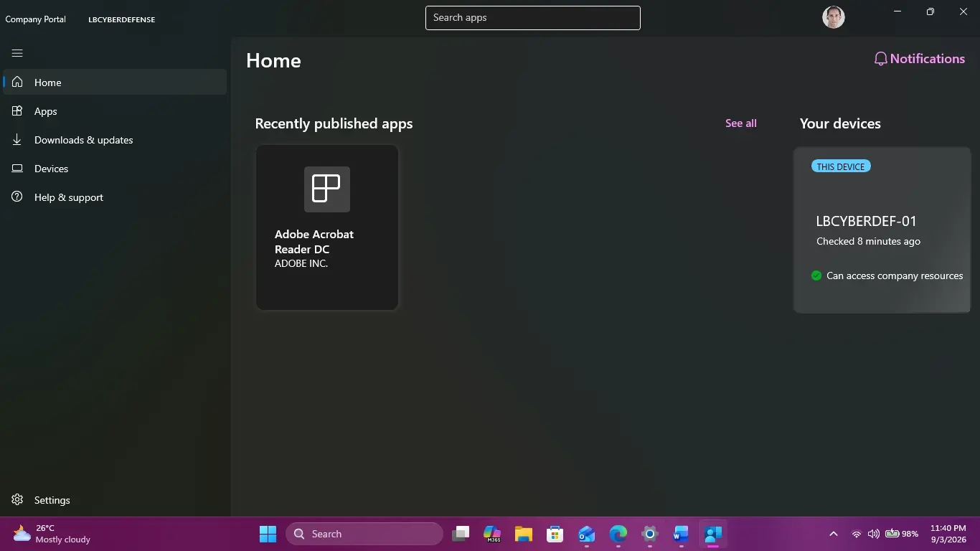Expand the hidden system tray icons

(x=833, y=534)
